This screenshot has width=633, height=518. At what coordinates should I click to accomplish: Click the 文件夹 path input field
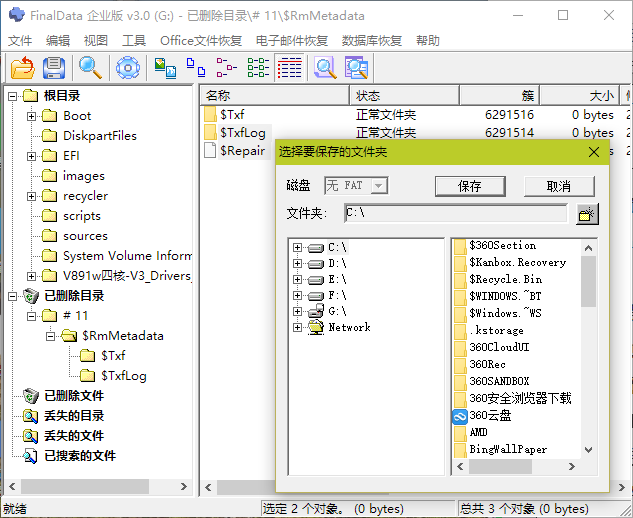coord(456,213)
